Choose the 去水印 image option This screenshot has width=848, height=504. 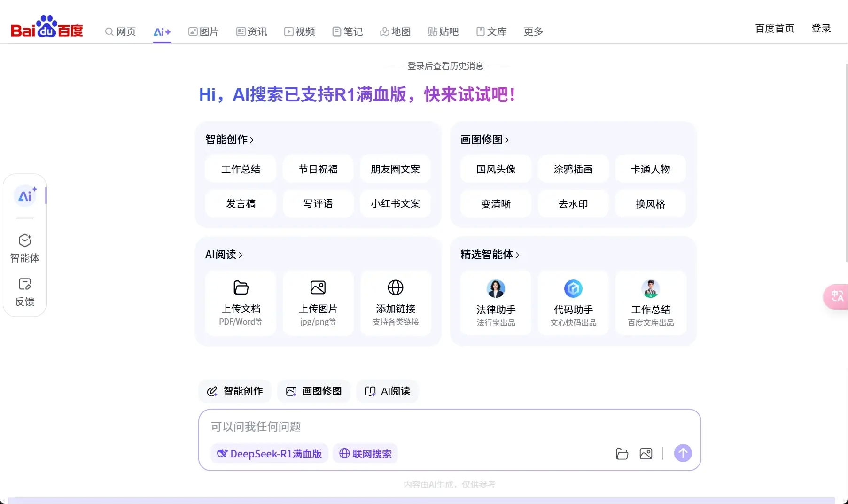(x=573, y=204)
